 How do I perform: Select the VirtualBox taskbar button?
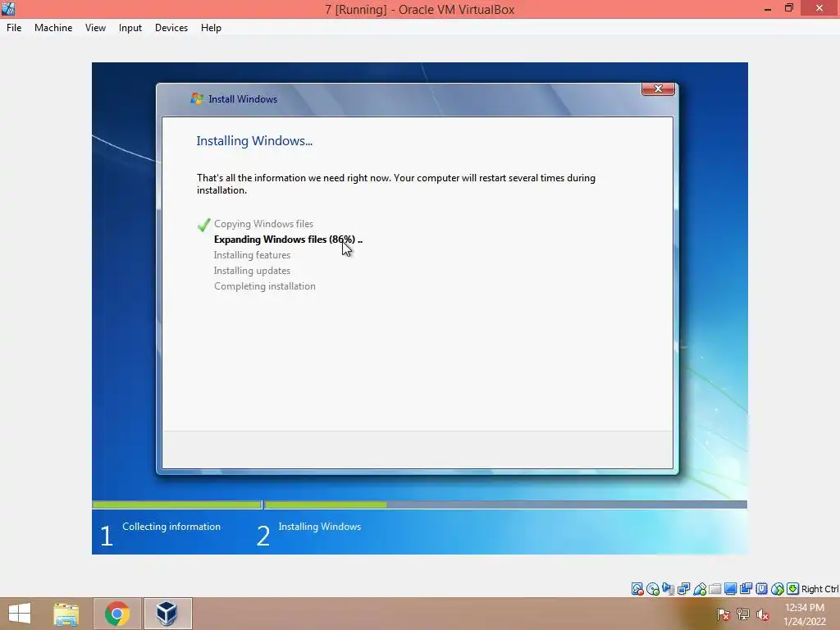point(167,614)
